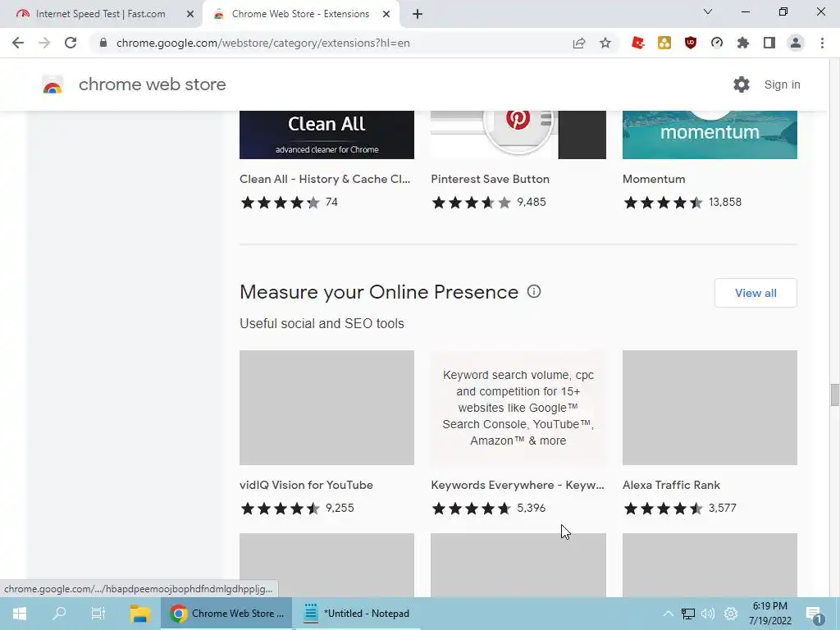The width and height of the screenshot is (840, 630).
Task: Click the Alexa Traffic Rank placeholder thumbnail
Action: pyautogui.click(x=710, y=408)
